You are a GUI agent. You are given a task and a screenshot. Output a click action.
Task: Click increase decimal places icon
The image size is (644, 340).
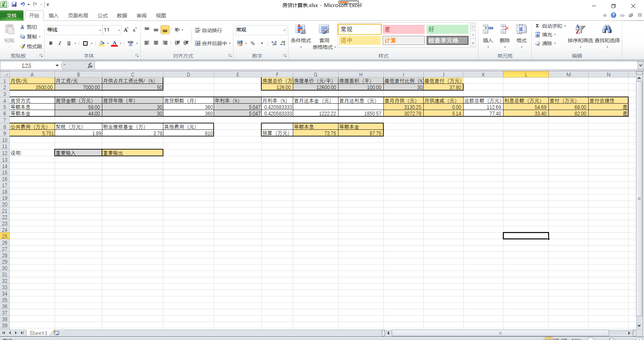(274, 43)
